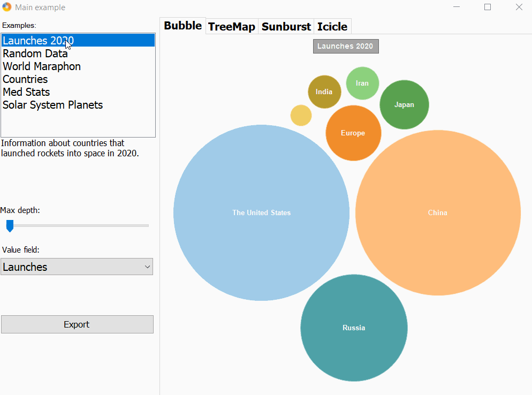Screen dimensions: 532x395
Task: Click the small unlabeled yellow bubble
Action: coord(301,116)
